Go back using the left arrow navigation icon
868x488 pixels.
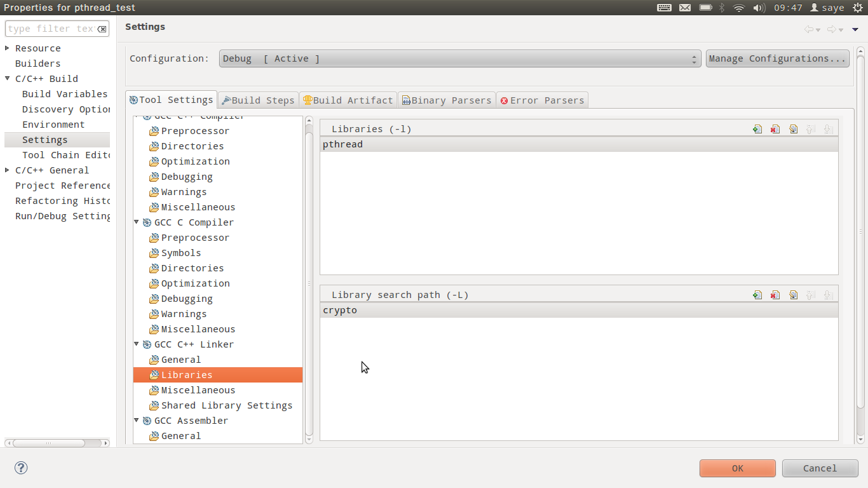(x=809, y=29)
